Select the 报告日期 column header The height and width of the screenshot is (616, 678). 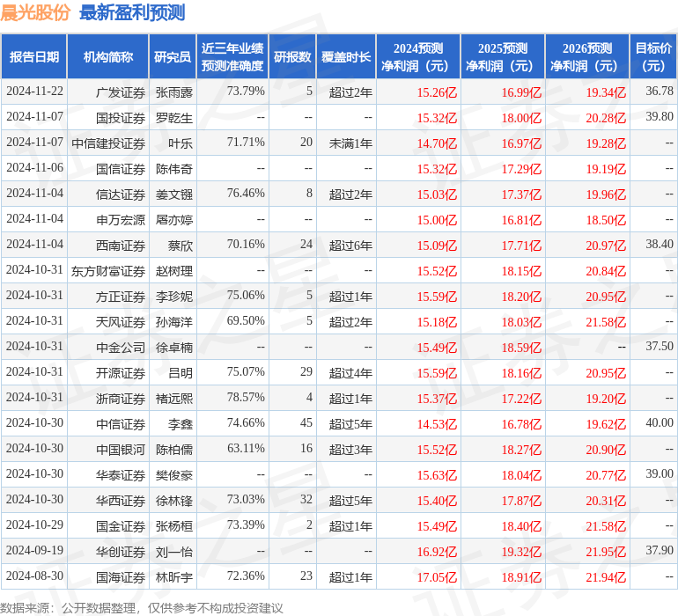tap(34, 56)
